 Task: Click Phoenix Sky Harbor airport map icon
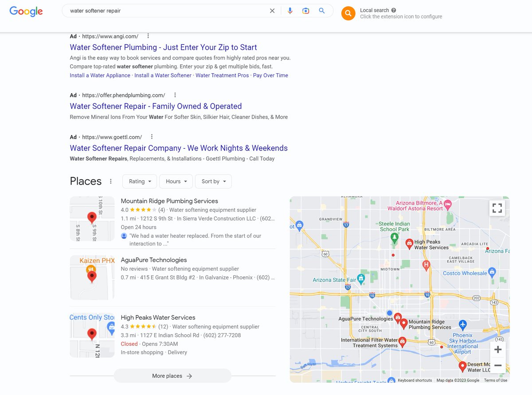tap(463, 325)
